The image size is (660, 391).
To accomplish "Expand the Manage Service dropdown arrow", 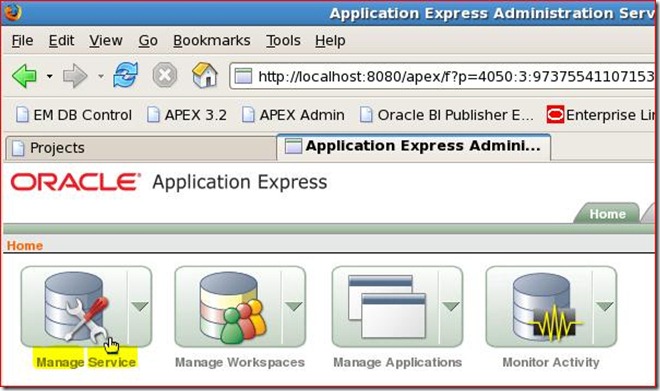I will pyautogui.click(x=140, y=306).
